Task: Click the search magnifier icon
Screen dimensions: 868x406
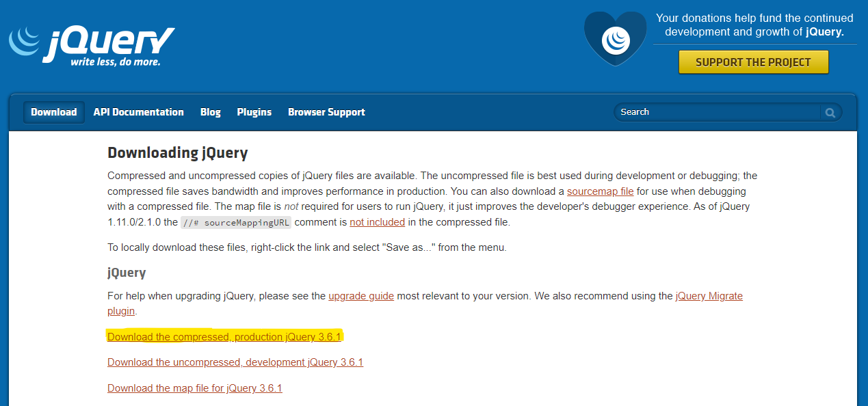Action: [830, 112]
